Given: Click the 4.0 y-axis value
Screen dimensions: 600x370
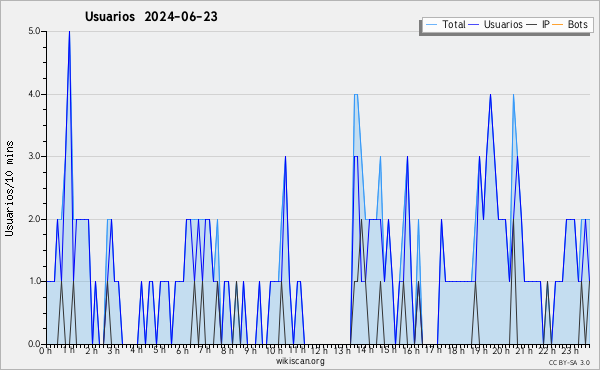Looking at the screenshot, I should point(34,94).
